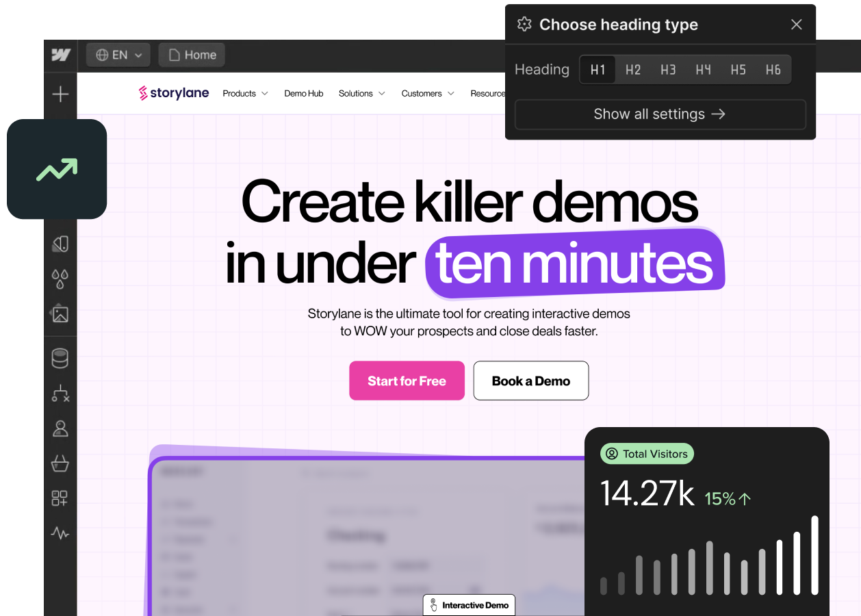The height and width of the screenshot is (616, 861).
Task: Click the green trending-up analytics tile
Action: [x=57, y=169]
